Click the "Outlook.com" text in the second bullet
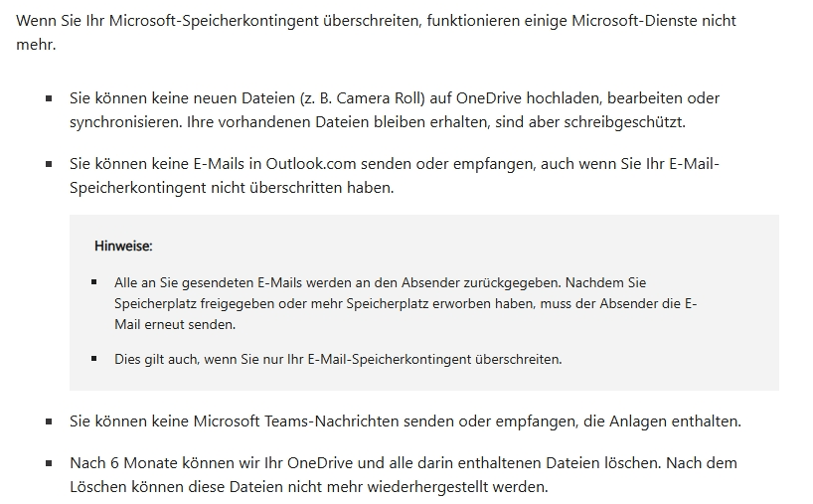 tap(311, 164)
